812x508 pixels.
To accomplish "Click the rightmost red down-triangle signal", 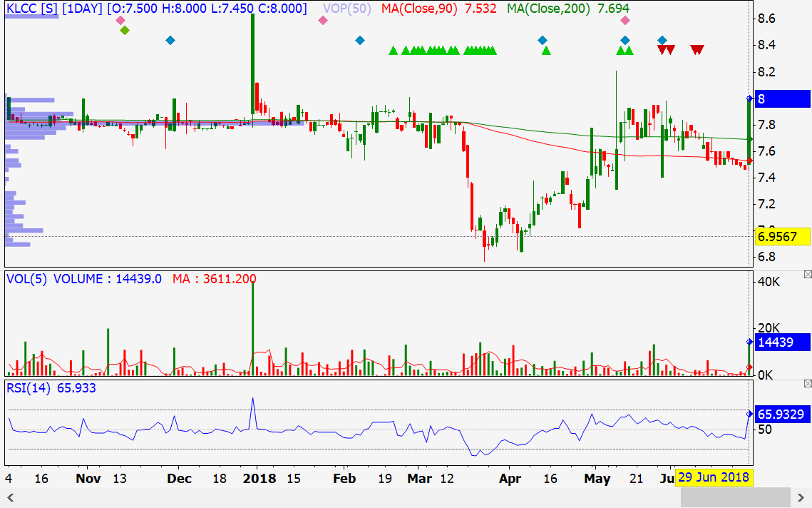I will click(697, 49).
